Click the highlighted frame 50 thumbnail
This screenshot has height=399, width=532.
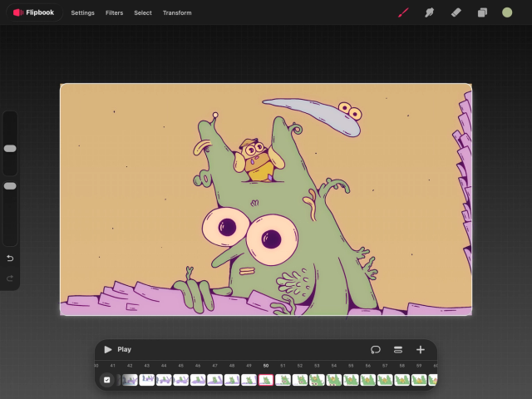[x=266, y=380]
